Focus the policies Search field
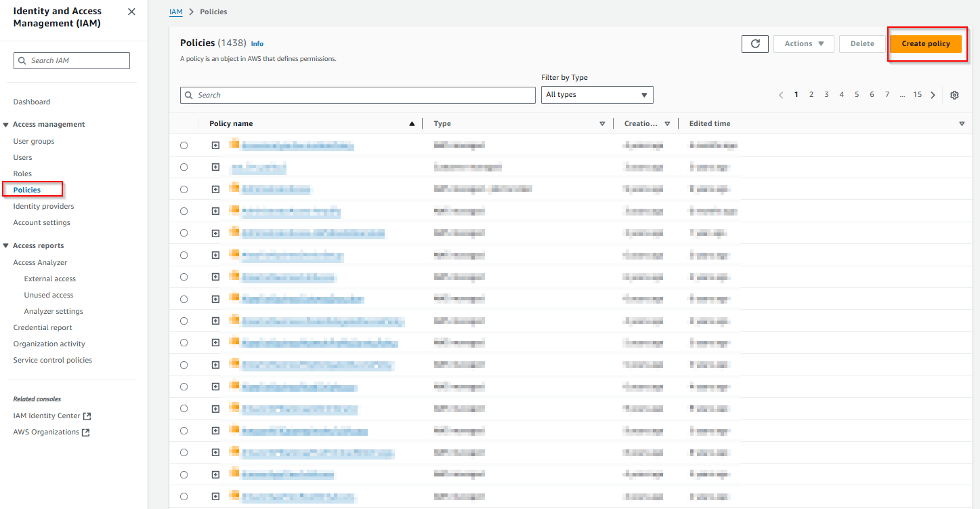The width and height of the screenshot is (980, 509). (x=358, y=95)
